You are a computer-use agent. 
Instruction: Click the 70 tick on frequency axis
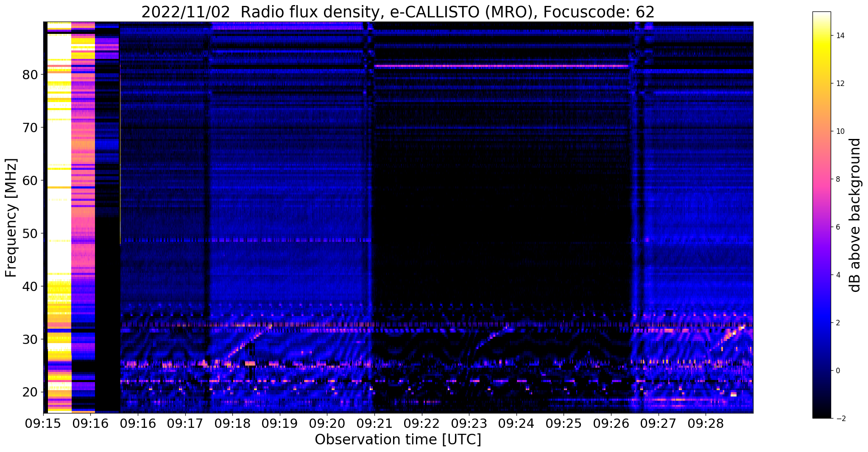(x=31, y=128)
